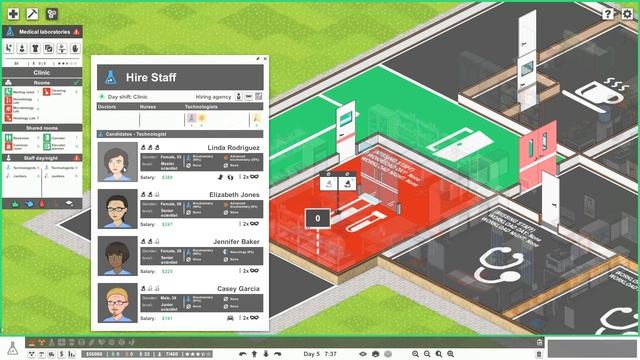This screenshot has width=640, height=360.
Task: Open the departments overview icon
Action: pos(51,14)
